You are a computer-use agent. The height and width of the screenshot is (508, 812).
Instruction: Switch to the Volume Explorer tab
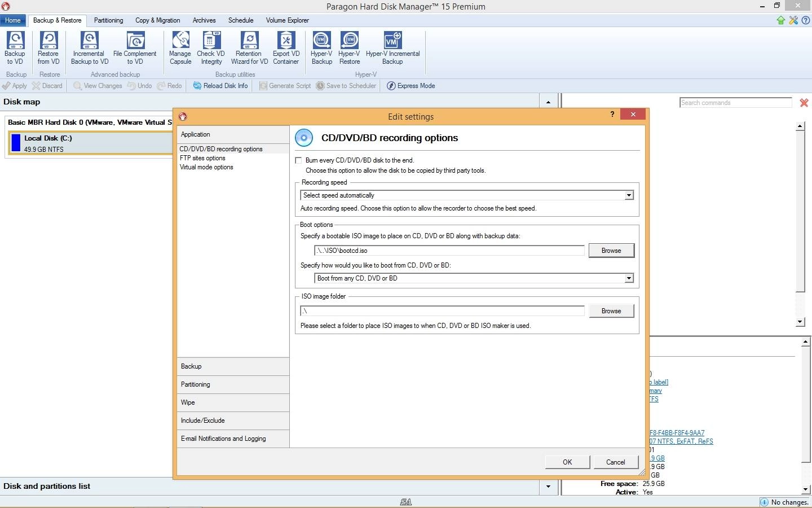click(288, 20)
